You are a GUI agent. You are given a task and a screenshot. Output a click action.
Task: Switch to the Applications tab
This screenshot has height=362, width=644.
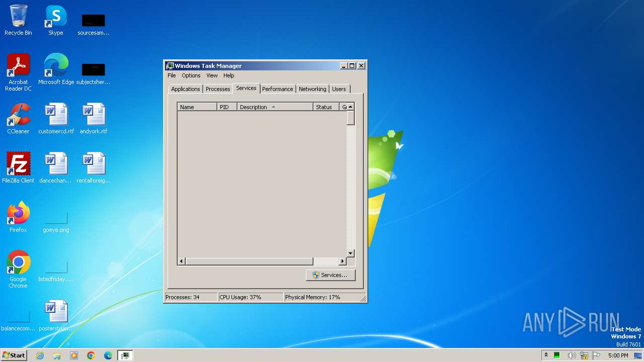pyautogui.click(x=185, y=89)
